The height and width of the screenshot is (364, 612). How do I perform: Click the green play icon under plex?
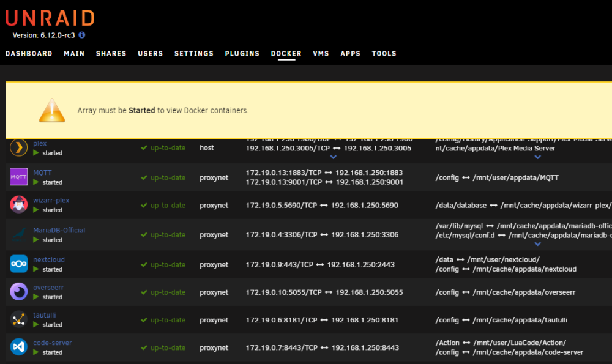point(36,153)
